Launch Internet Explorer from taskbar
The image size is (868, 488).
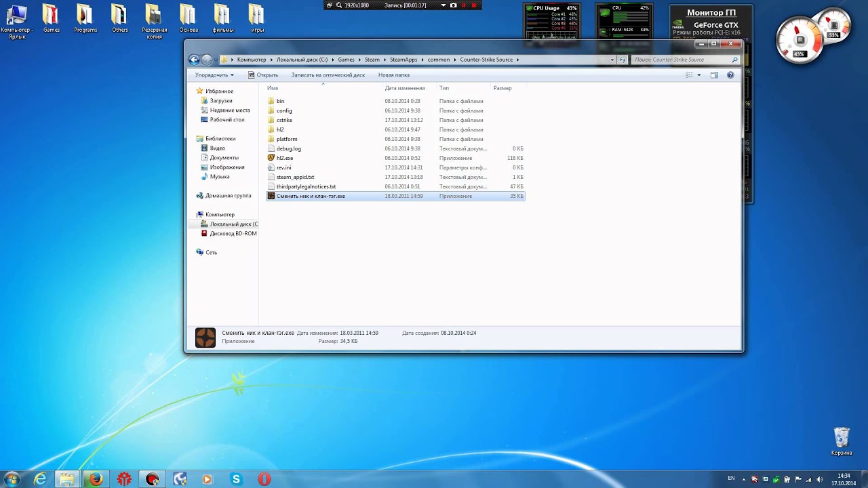pos(40,479)
